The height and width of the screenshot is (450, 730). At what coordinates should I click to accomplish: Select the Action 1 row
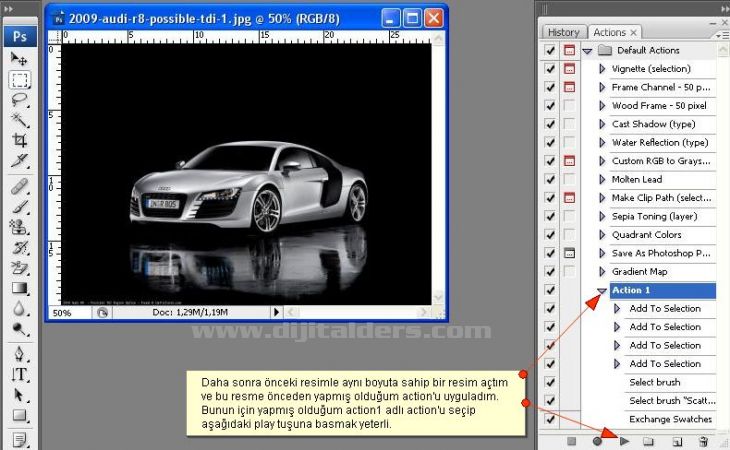662,290
